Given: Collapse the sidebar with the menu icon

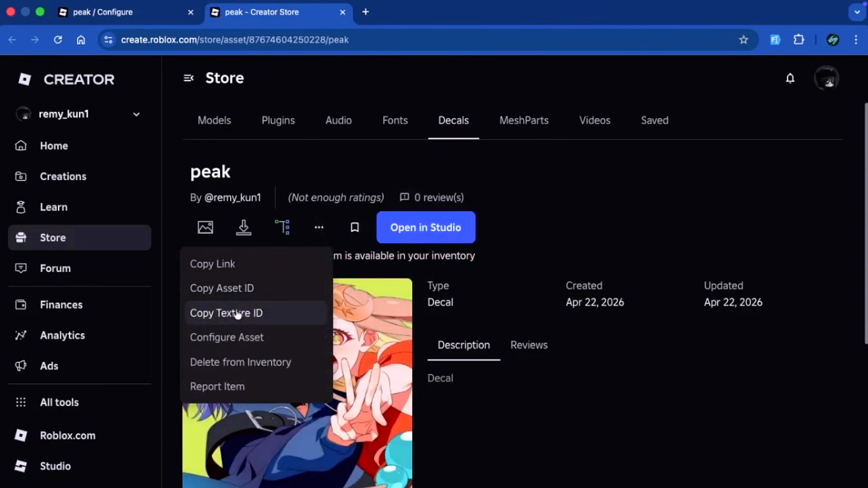Looking at the screenshot, I should 189,78.
